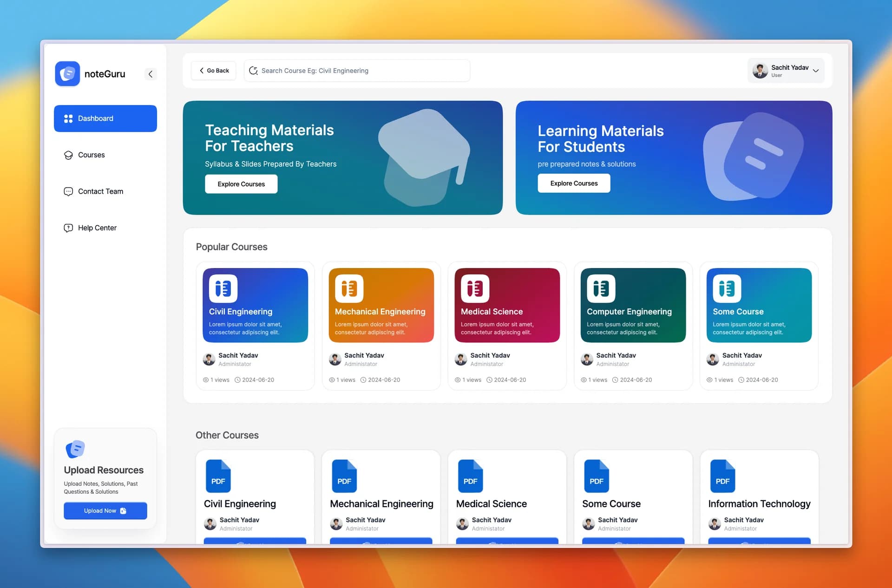892x588 pixels.
Task: Click the Computer Engineering notebook icon
Action: pyautogui.click(x=601, y=288)
